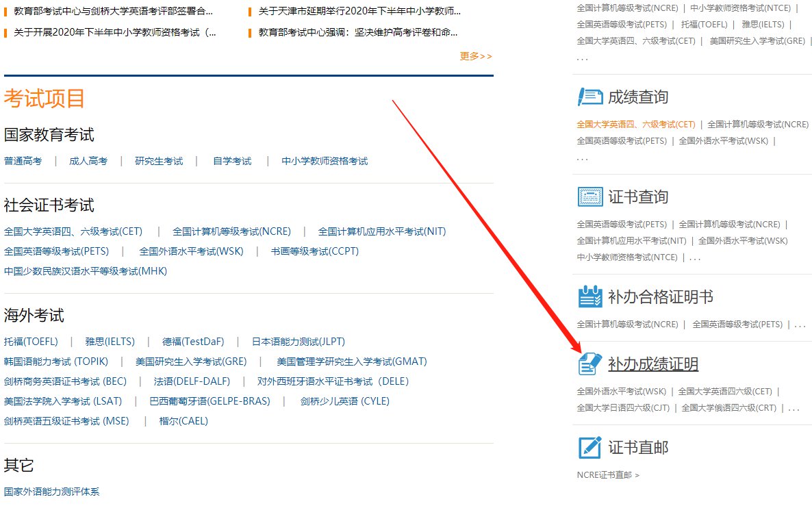Click the 成绩查询 speech-bubble pencil icon
Image resolution: width=812 pixels, height=508 pixels.
589,97
